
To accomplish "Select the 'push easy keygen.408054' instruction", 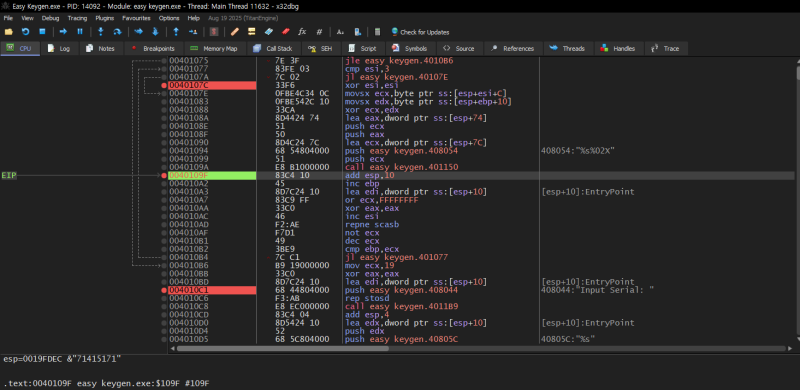I will pos(401,151).
